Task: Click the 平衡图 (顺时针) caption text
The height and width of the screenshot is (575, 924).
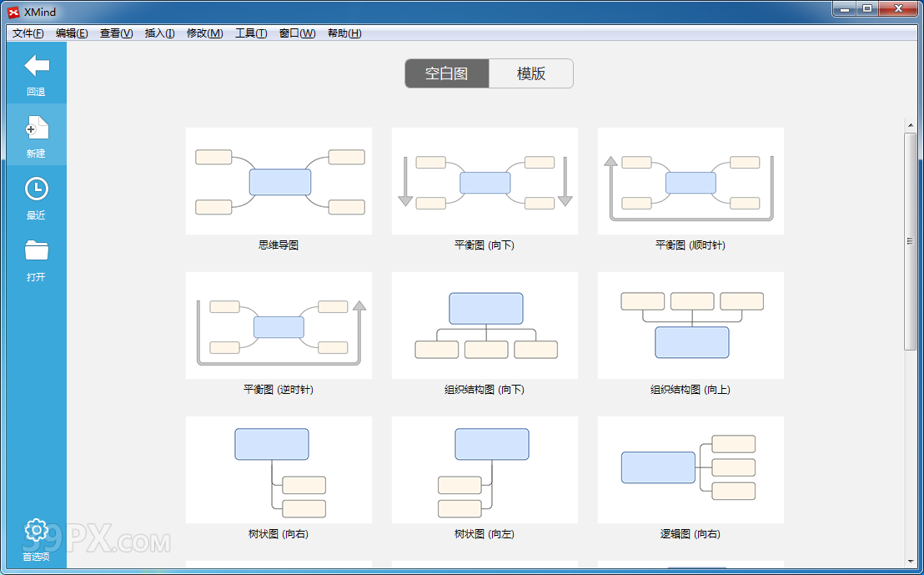Action: pyautogui.click(x=690, y=245)
